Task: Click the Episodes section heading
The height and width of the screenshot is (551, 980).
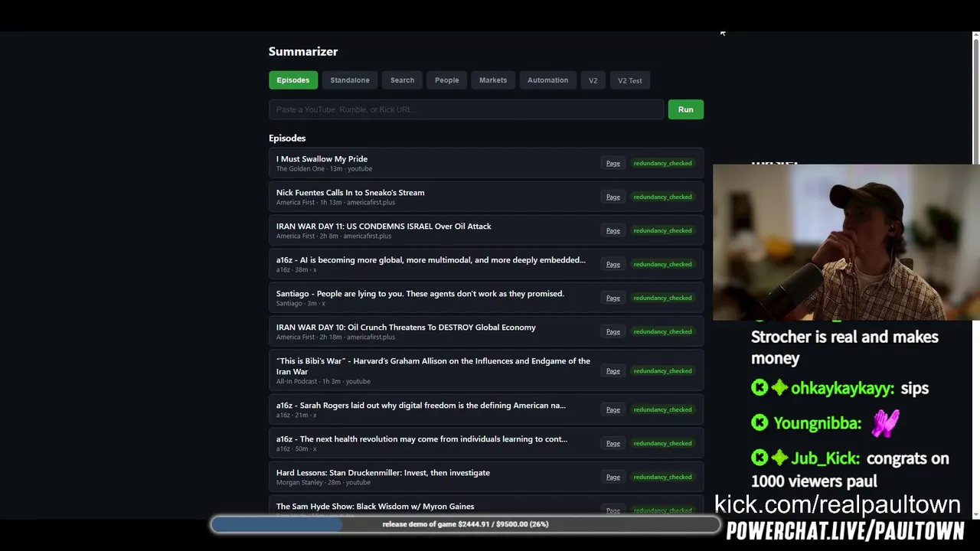Action: pos(287,139)
